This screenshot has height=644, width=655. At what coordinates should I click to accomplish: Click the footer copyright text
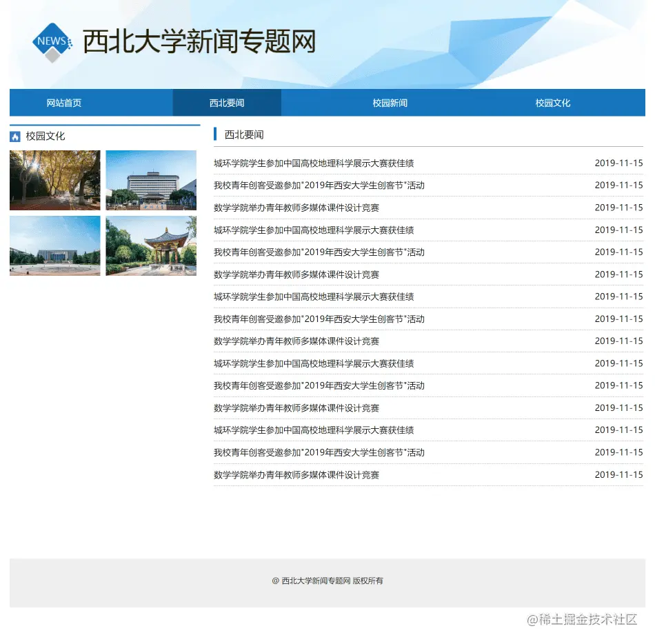pos(327,581)
